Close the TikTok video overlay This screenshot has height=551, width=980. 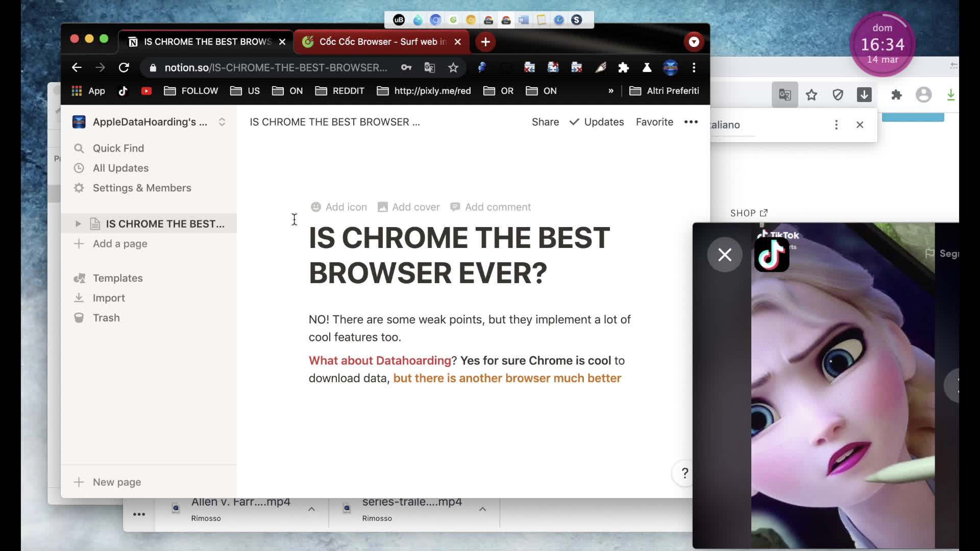[x=724, y=255]
